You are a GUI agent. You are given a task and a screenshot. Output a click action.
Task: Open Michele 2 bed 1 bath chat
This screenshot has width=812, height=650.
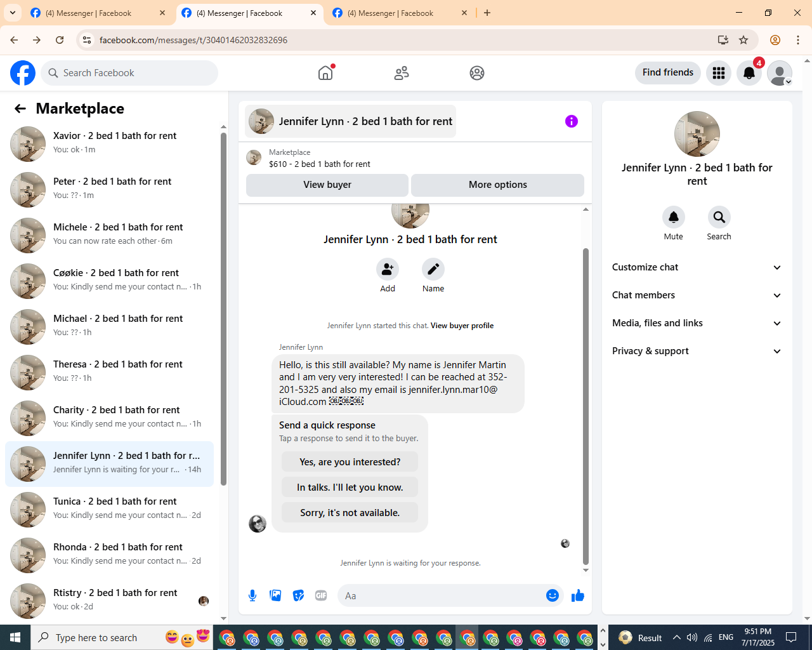pos(110,235)
